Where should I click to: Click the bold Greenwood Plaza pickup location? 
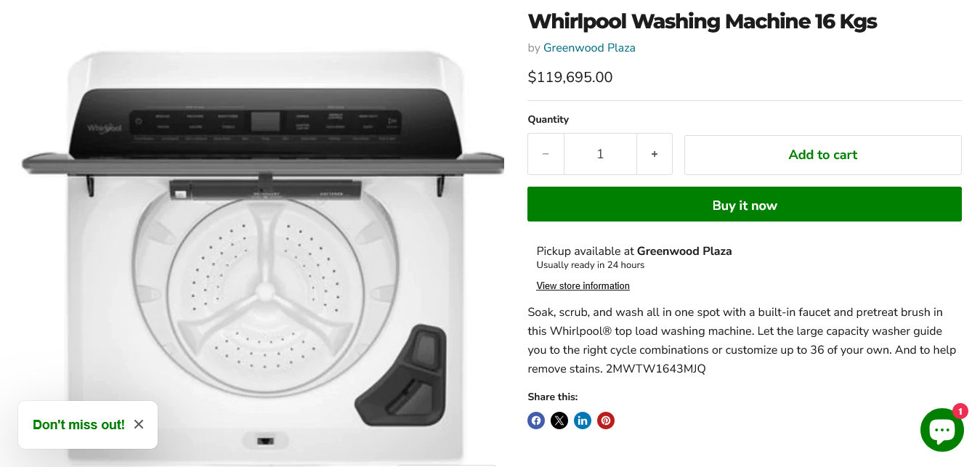684,251
